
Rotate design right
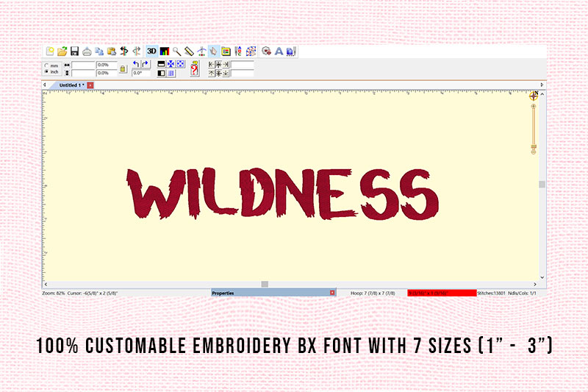pyautogui.click(x=146, y=64)
